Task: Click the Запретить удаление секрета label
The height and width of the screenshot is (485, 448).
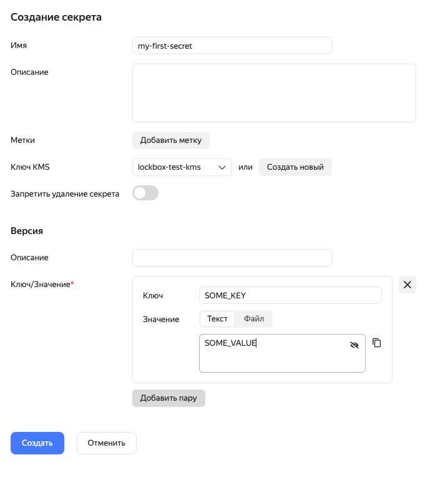Action: pyautogui.click(x=65, y=194)
